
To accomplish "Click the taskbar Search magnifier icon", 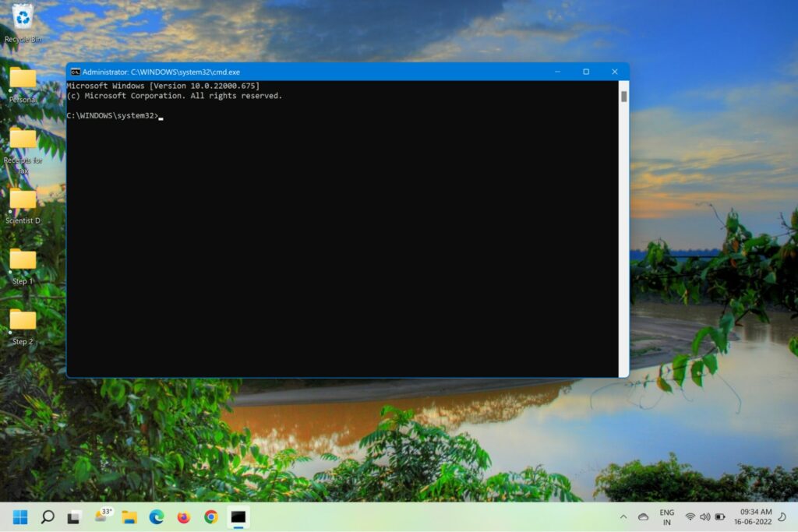I will [48, 516].
